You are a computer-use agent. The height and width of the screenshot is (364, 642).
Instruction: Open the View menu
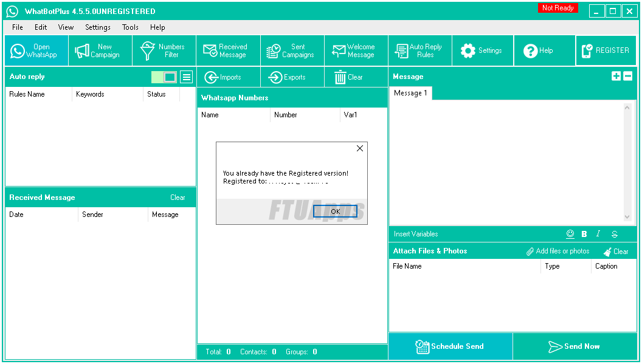[x=66, y=27]
